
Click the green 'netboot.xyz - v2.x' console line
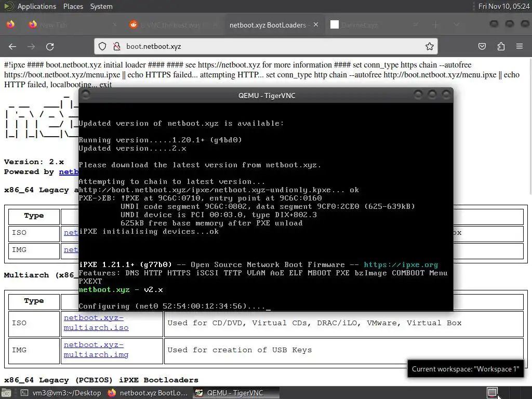[x=121, y=290]
